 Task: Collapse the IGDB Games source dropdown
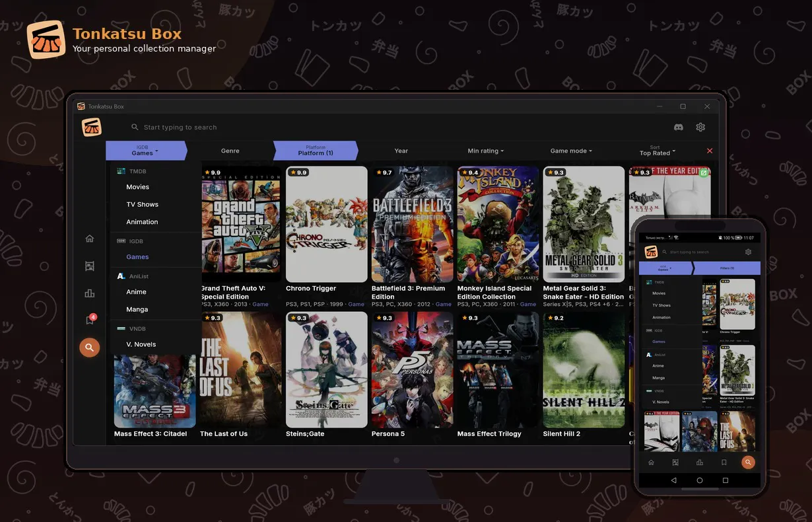tap(145, 151)
